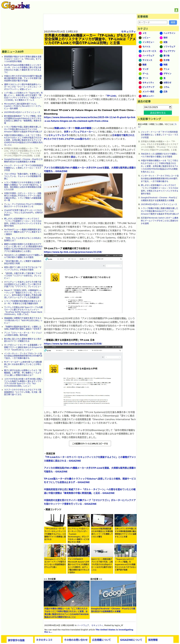Click the pink dot beside メモ category
Viewport: 180px width, 644px height.
point(140,33)
